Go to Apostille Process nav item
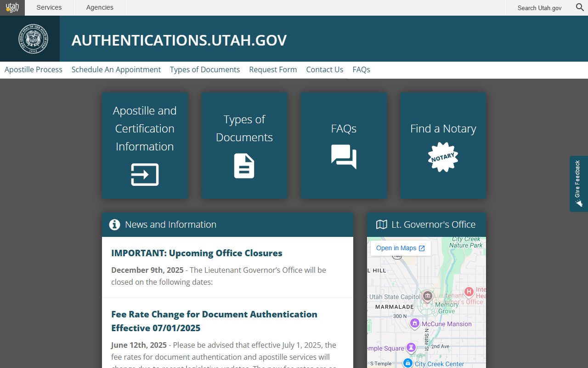The height and width of the screenshot is (368, 588). click(x=34, y=69)
